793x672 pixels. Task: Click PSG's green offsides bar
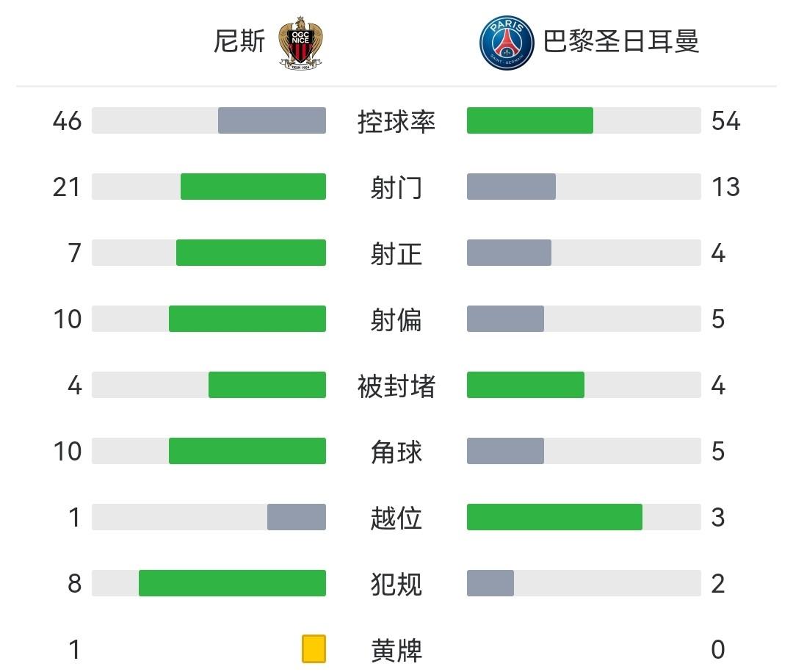[554, 517]
